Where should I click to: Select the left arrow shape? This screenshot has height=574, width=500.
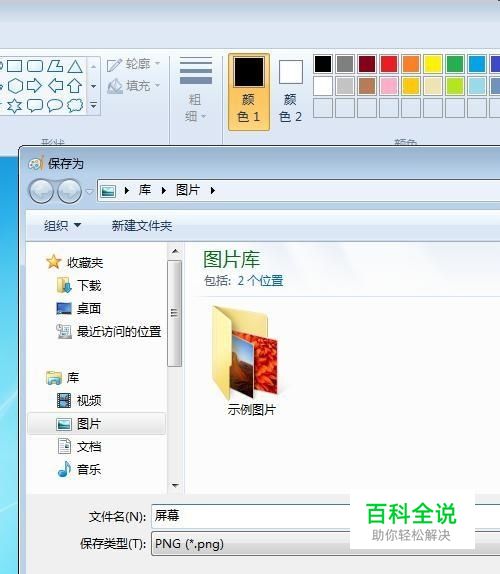55,86
